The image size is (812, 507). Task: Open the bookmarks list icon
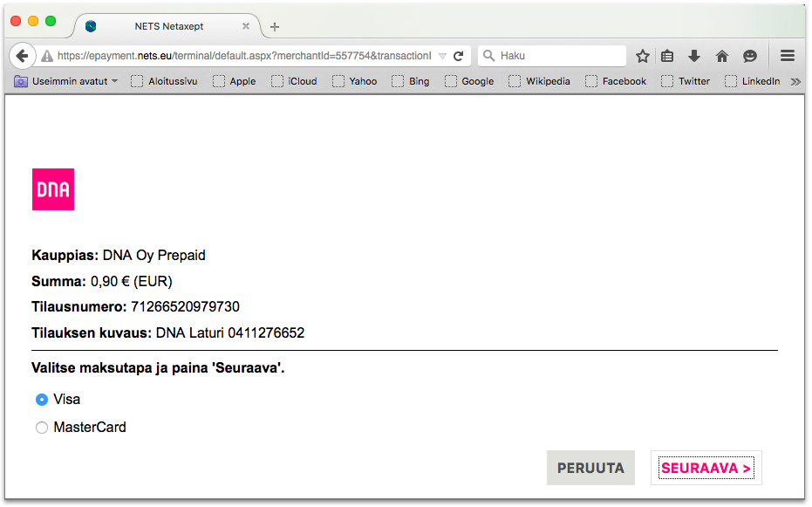pyautogui.click(x=667, y=56)
